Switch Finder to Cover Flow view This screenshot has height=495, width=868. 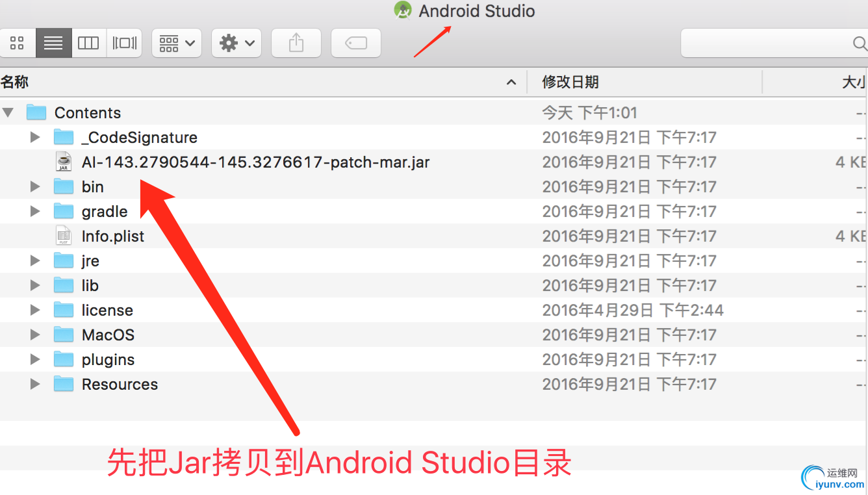coord(124,44)
